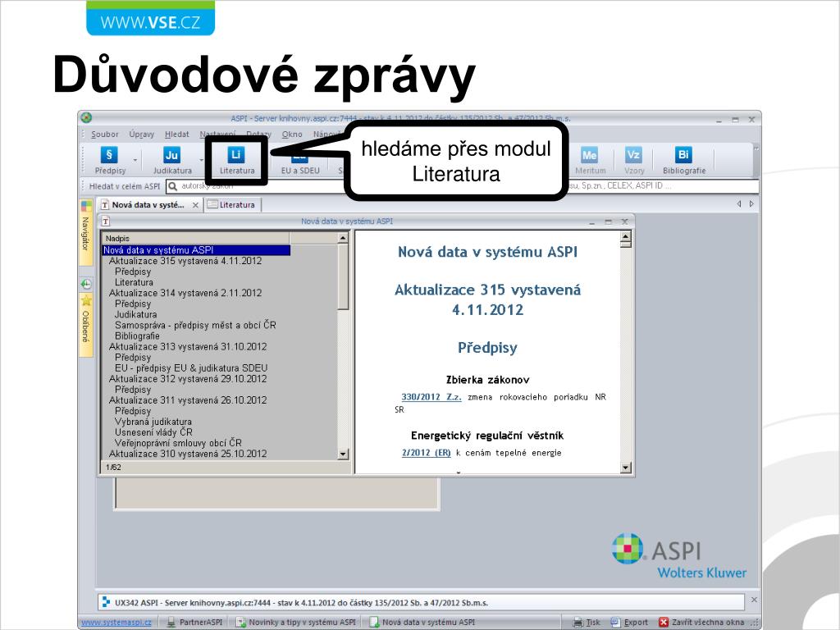
Task: Click the document pane scrollbar down arrow
Action: click(x=626, y=468)
